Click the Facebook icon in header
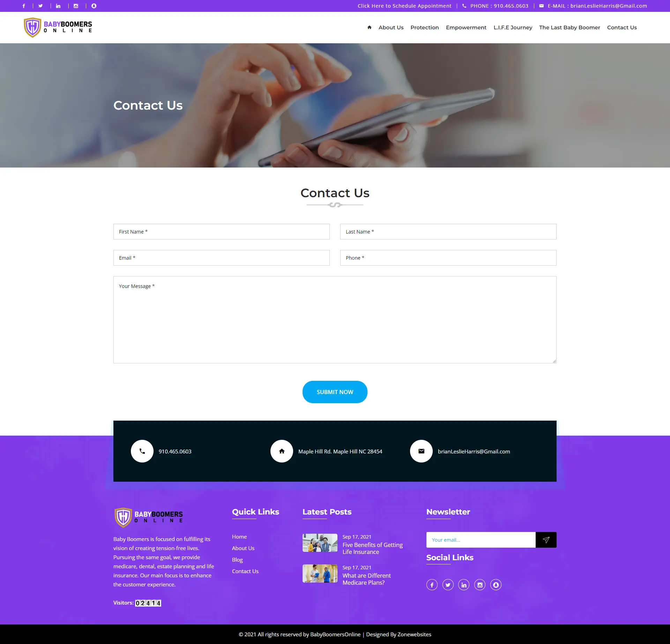 point(24,5)
